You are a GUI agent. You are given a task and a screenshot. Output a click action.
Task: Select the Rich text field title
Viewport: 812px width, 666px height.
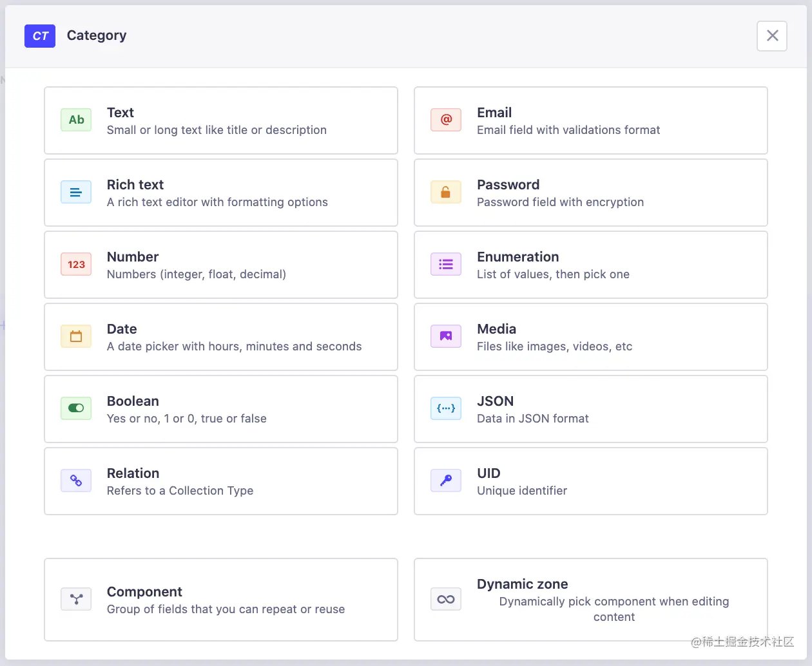[135, 185]
